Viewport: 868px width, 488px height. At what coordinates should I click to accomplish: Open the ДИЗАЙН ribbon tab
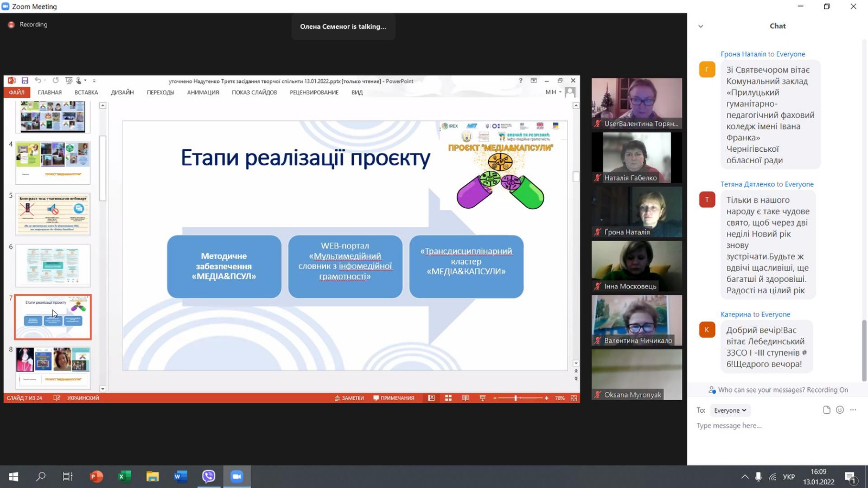pyautogui.click(x=122, y=93)
